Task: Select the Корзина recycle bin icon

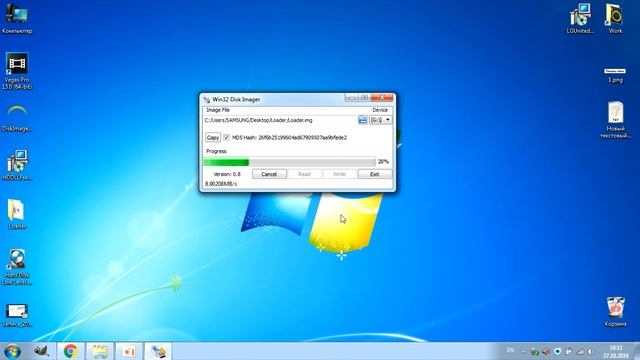Action: 615,312
